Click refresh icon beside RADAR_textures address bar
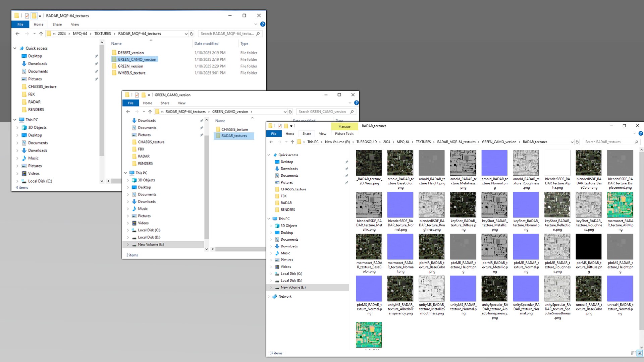This screenshot has width=644, height=362. [577, 142]
